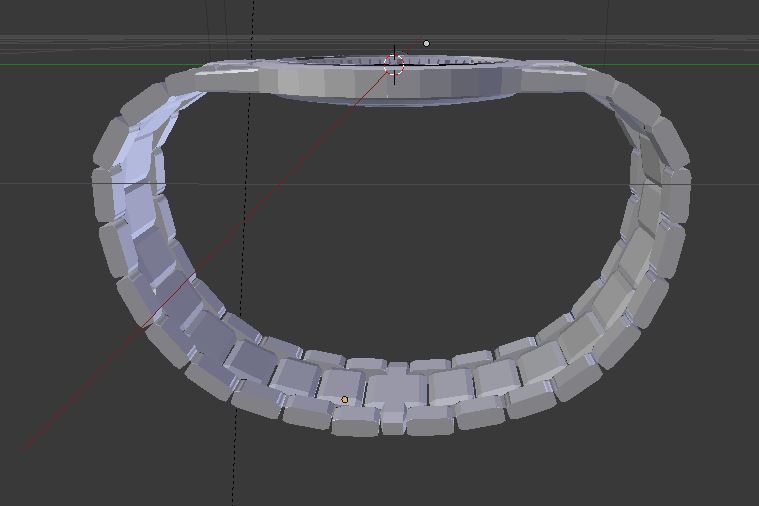Click the small white dot above watch case
The image size is (759, 506).
pos(427,44)
